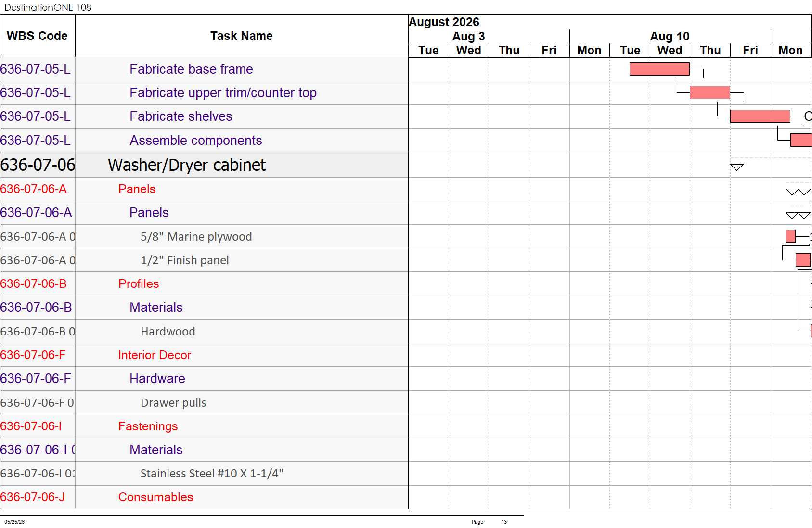This screenshot has height=528, width=812.
Task: Select the Washer/Dryer cabinet summary row
Action: pos(204,165)
